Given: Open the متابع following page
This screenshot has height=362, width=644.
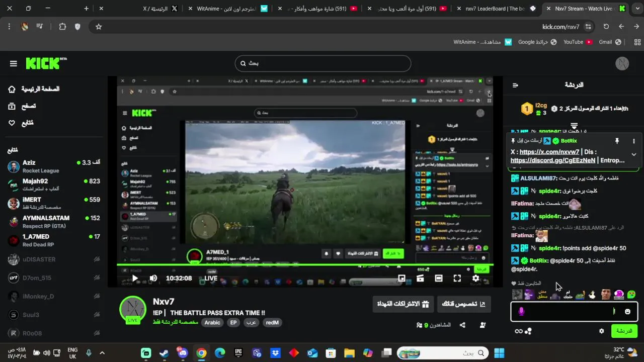Looking at the screenshot, I should (21, 123).
